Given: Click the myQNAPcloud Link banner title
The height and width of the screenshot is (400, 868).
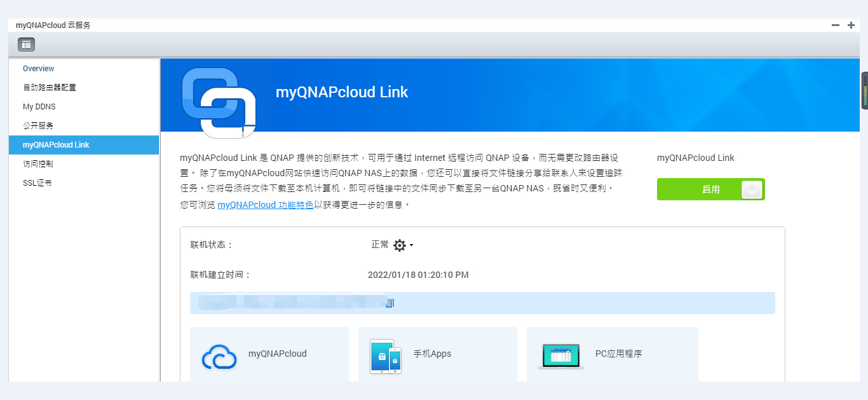Looking at the screenshot, I should 342,92.
